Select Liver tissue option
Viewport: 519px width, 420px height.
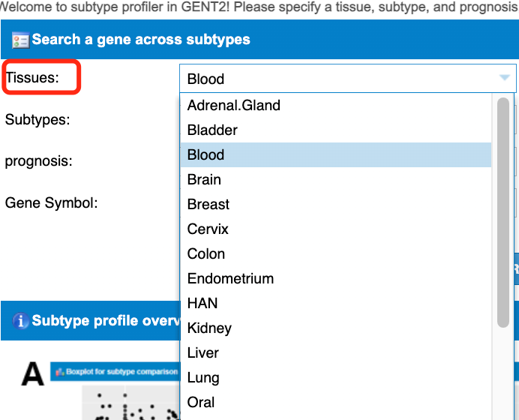[x=203, y=352]
